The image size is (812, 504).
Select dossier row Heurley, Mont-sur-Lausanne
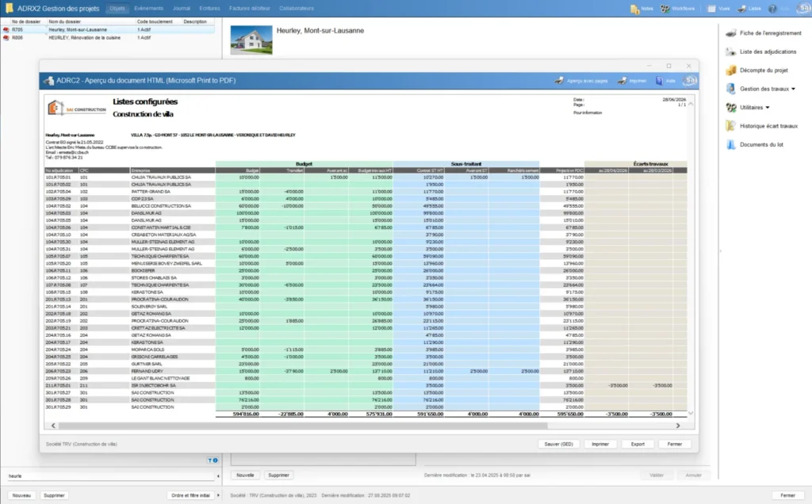tap(108, 30)
